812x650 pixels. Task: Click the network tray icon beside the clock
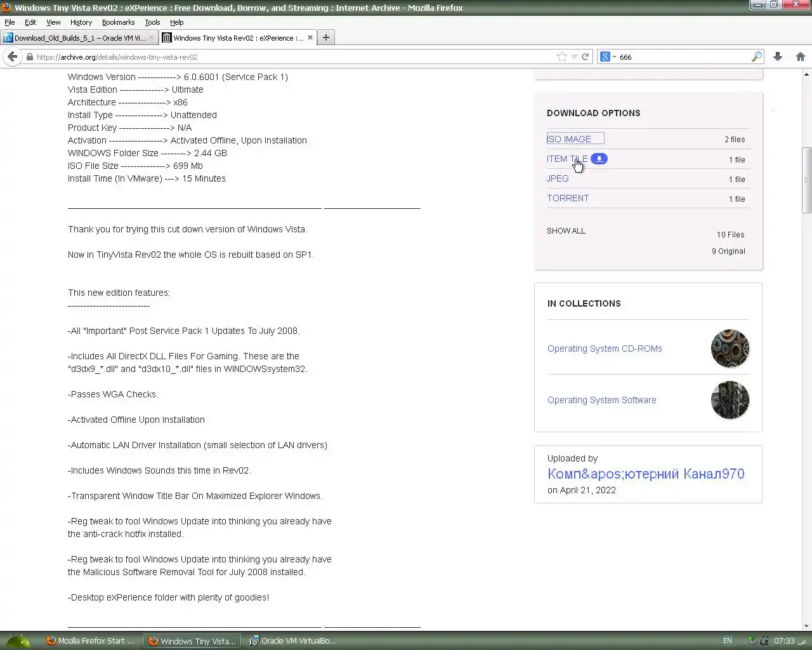pyautogui.click(x=764, y=641)
